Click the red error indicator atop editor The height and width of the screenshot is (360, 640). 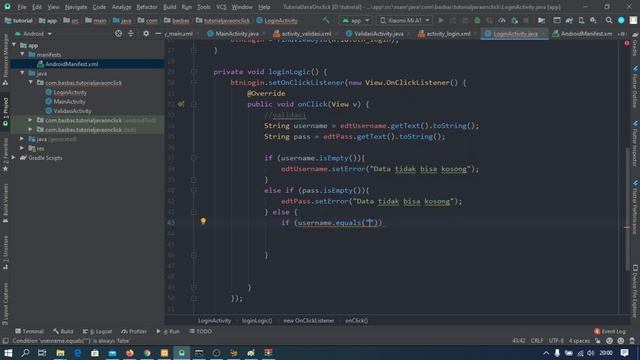click(627, 43)
